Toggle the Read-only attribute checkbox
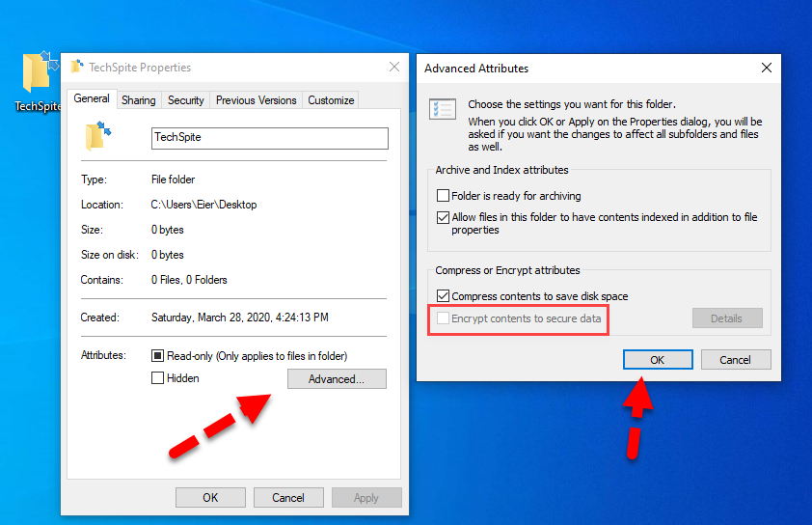 (x=158, y=356)
